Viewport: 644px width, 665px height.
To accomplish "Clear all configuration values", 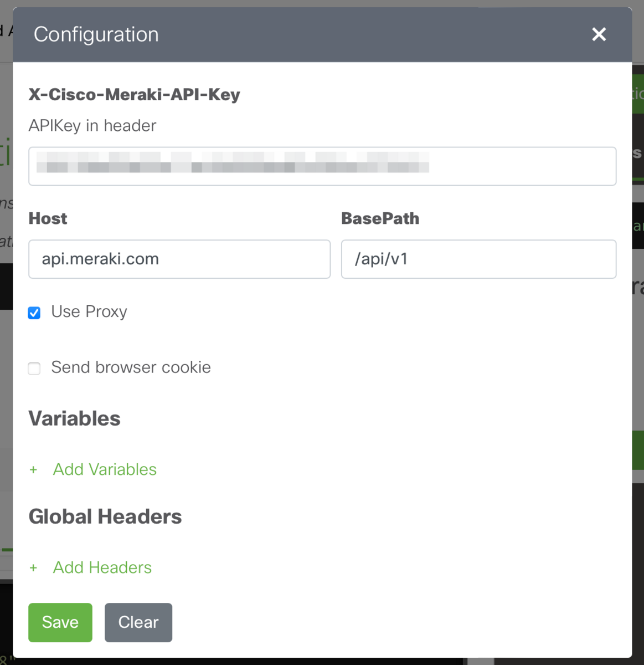I will coord(138,622).
